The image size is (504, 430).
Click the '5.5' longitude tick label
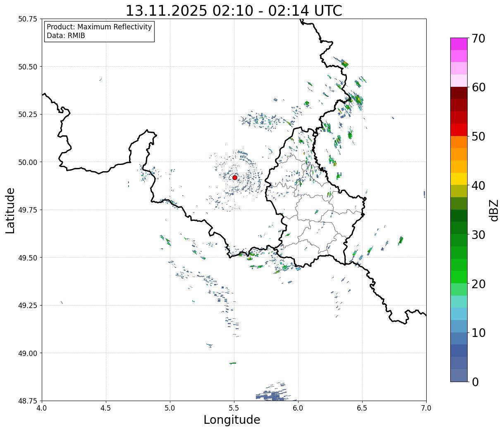click(234, 408)
